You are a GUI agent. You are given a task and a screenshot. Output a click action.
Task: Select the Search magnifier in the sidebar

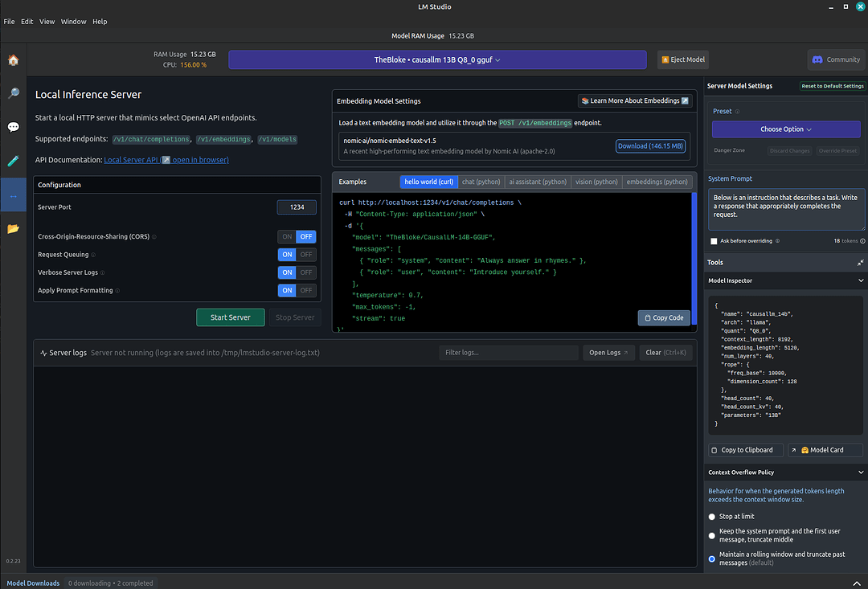13,93
